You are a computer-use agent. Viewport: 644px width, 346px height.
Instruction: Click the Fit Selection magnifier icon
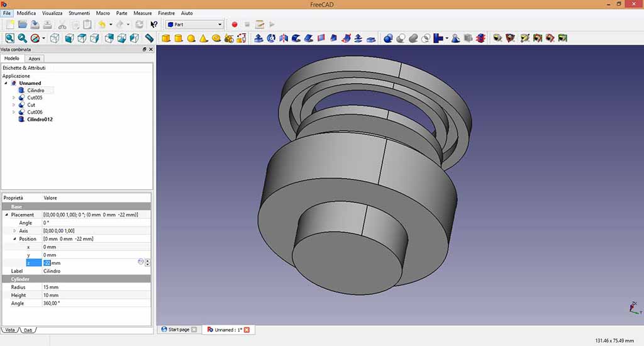pyautogui.click(x=23, y=38)
